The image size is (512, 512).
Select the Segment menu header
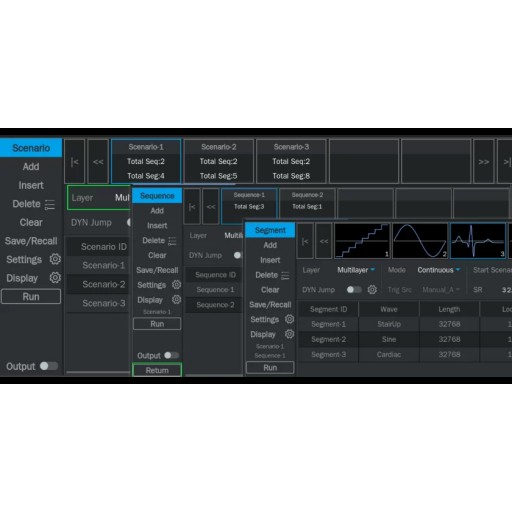pos(270,230)
